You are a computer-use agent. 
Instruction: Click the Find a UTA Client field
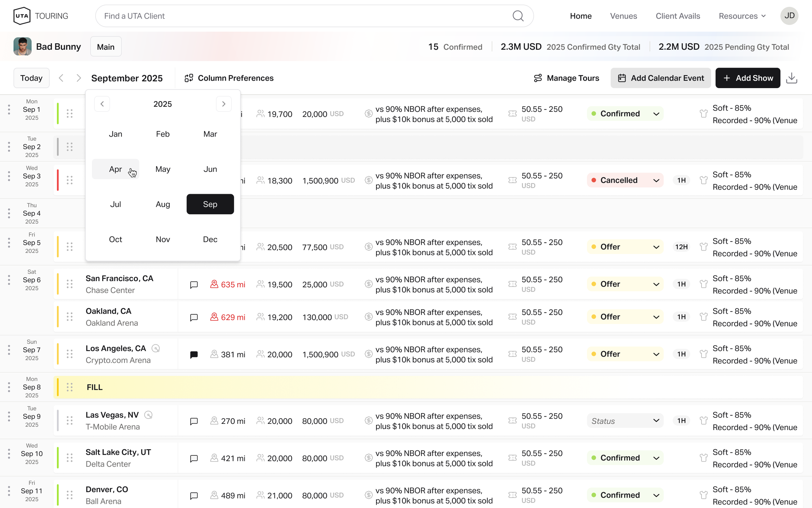302,16
